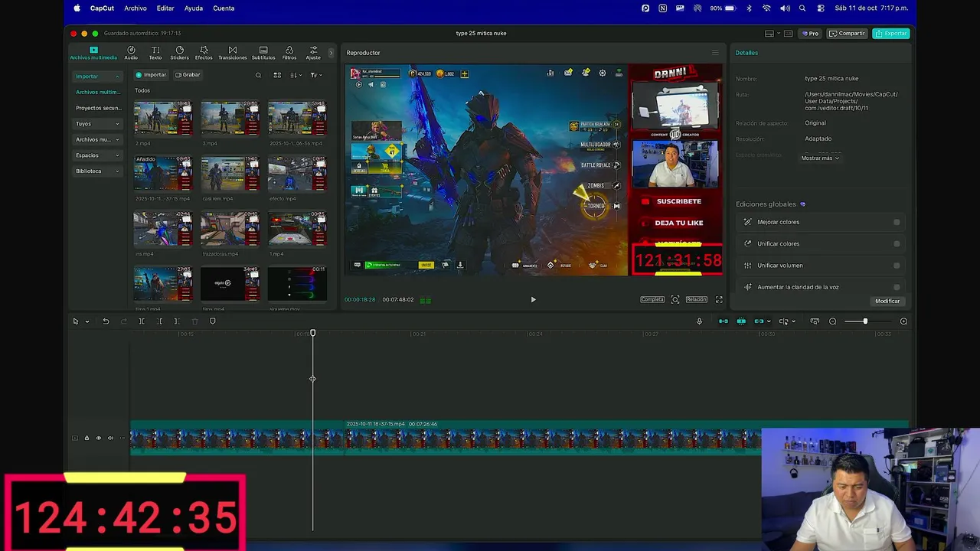Click the split clip tool icon
Screen dimensions: 980x551
[142, 321]
